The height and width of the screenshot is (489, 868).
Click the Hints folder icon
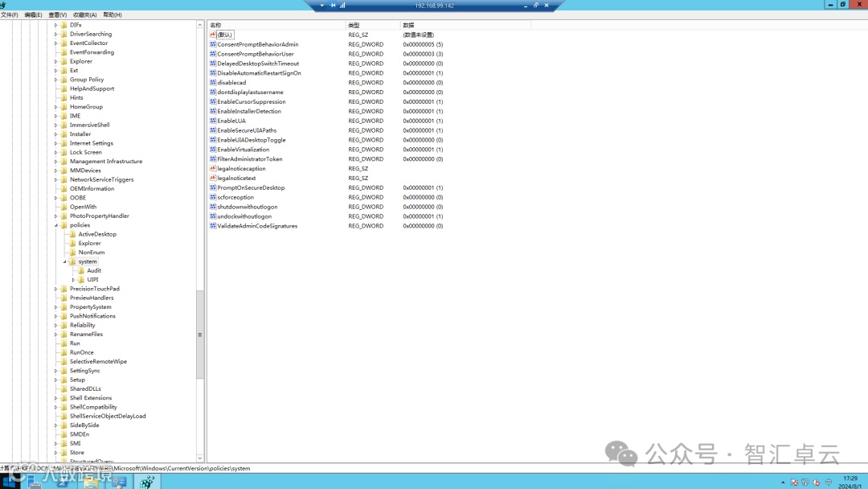click(63, 97)
